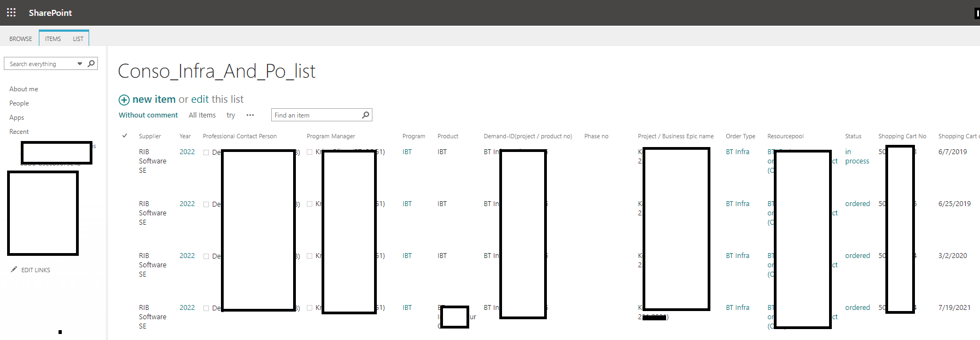980x340 pixels.
Task: Sort by Professional Contact Person column header
Action: [x=240, y=136]
